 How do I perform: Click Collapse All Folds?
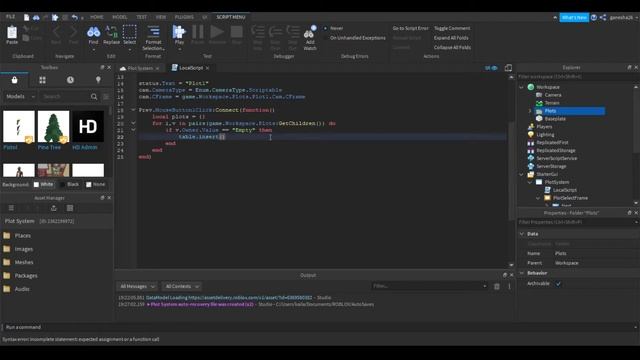coord(452,47)
